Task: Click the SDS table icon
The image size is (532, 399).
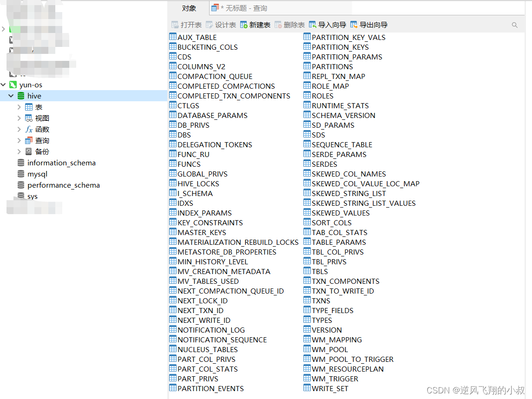Action: 307,134
